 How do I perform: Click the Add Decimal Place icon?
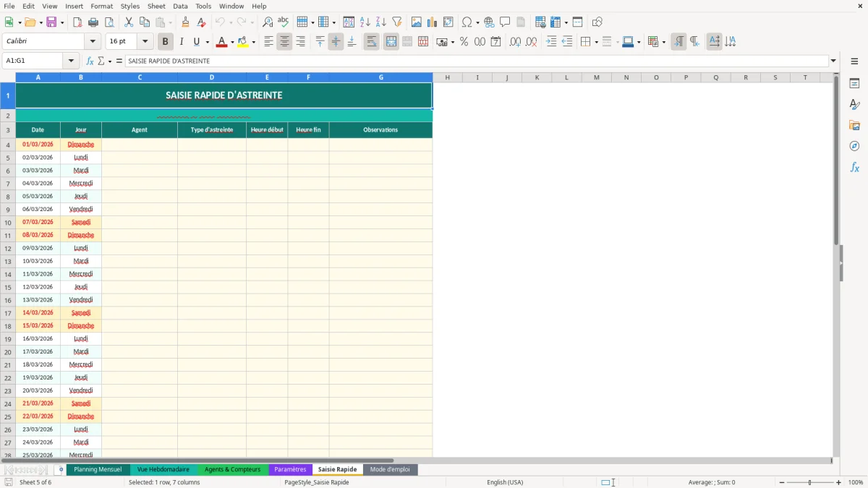[x=515, y=42]
